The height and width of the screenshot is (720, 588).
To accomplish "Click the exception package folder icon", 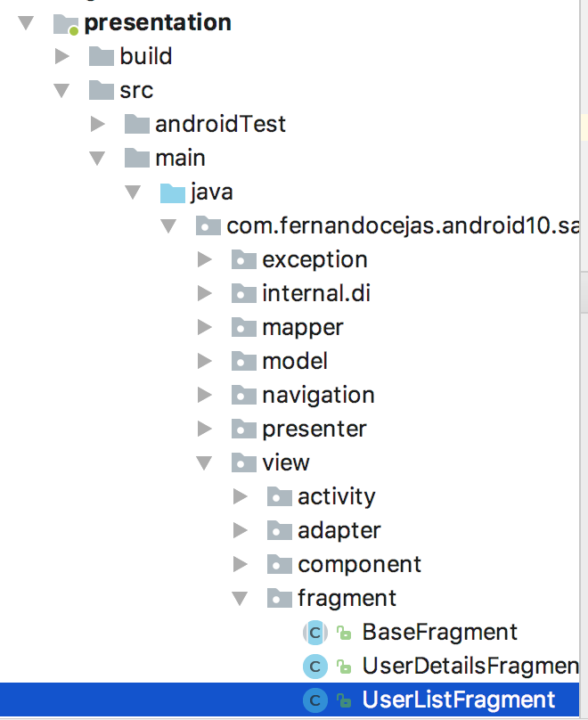I will pos(243,259).
